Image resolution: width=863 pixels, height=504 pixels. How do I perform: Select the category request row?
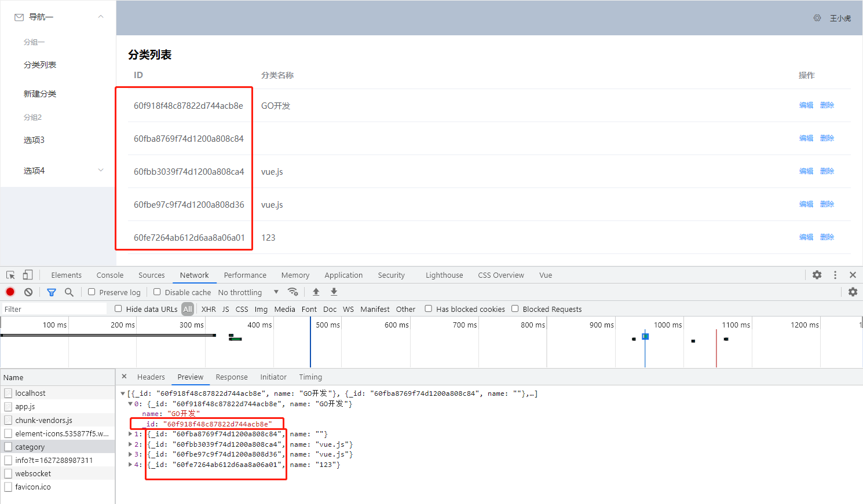tap(58, 447)
